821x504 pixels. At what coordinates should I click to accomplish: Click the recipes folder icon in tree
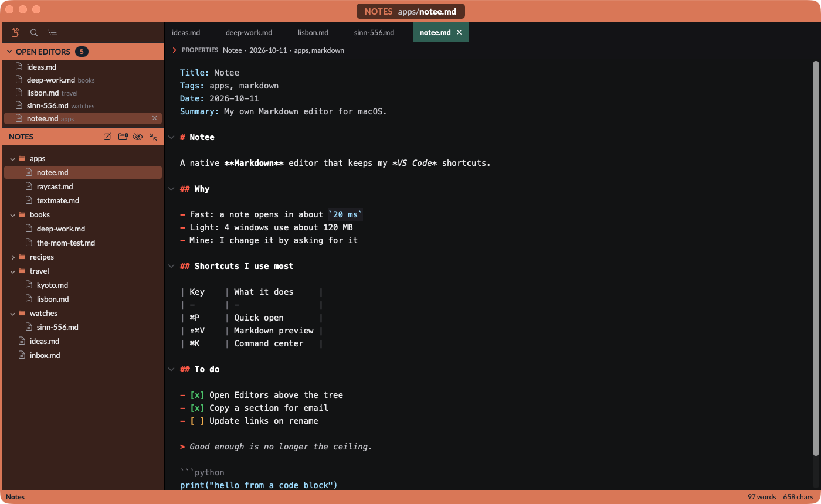[22, 257]
